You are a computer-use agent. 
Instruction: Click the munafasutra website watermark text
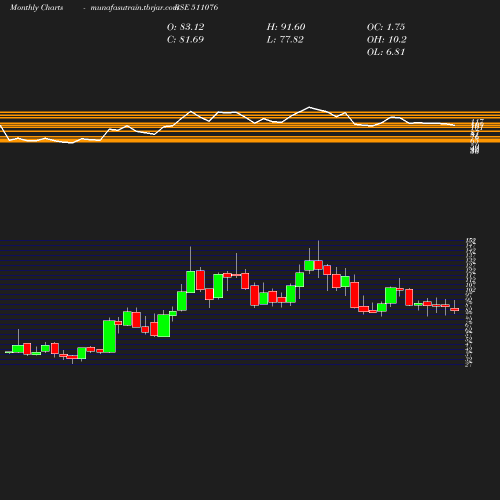pos(134,8)
